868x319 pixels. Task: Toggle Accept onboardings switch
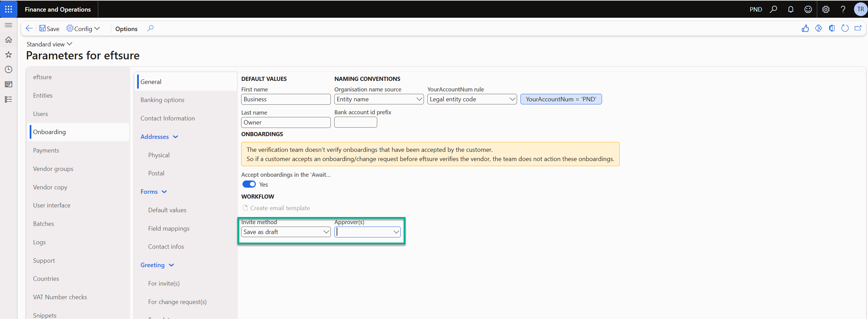pyautogui.click(x=249, y=184)
